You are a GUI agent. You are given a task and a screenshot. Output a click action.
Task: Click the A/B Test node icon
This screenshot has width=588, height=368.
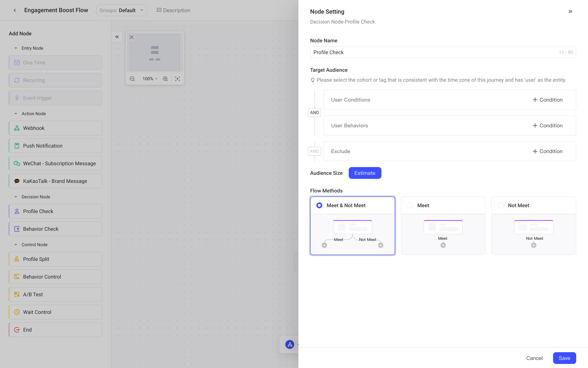click(17, 295)
